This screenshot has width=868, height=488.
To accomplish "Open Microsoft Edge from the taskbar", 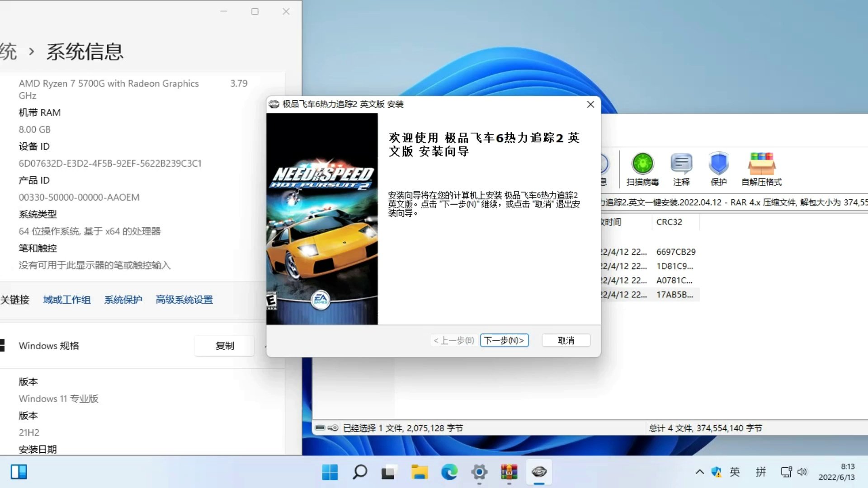I will click(449, 472).
